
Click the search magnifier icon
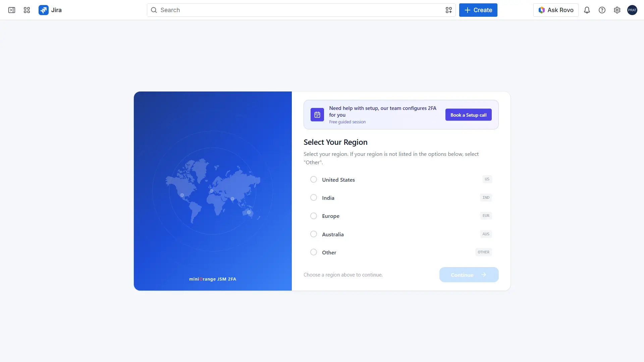[x=154, y=10]
